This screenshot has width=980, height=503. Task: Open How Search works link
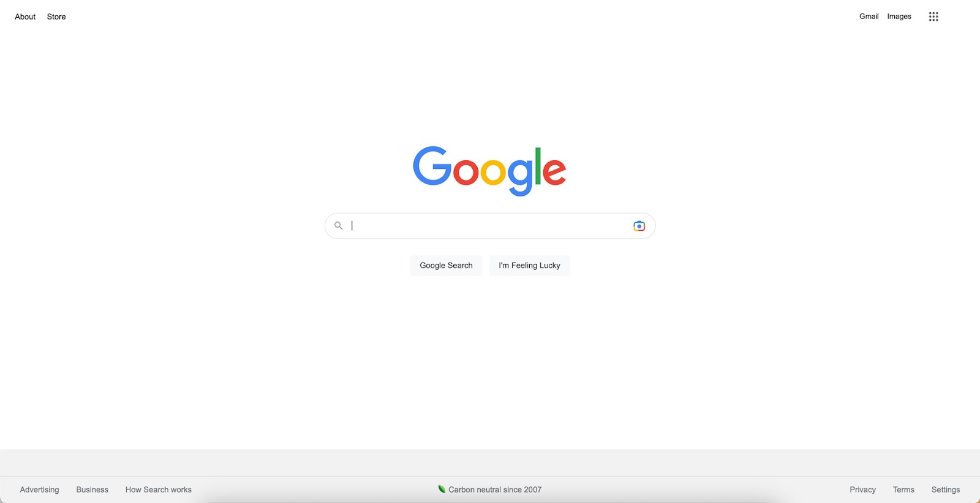pyautogui.click(x=159, y=490)
